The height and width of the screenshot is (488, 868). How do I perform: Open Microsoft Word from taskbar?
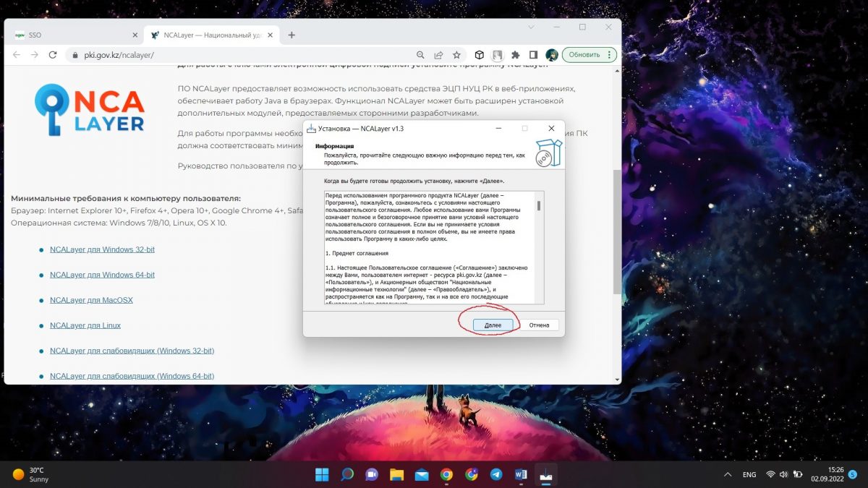coord(521,474)
